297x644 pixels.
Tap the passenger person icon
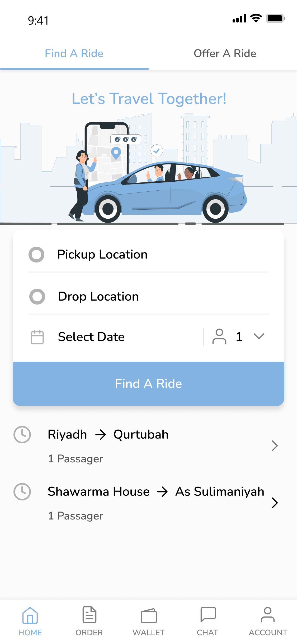tap(219, 337)
